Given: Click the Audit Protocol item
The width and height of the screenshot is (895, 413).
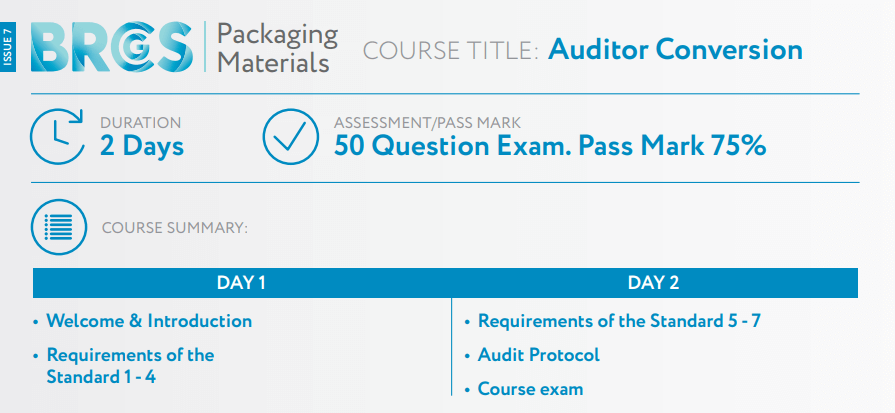Looking at the screenshot, I should coord(538,355).
